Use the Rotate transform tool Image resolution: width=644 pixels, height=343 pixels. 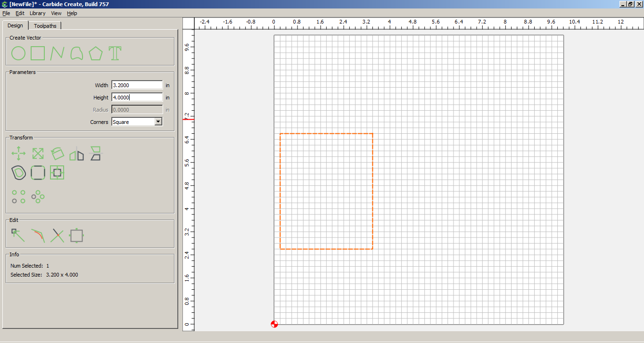(57, 154)
